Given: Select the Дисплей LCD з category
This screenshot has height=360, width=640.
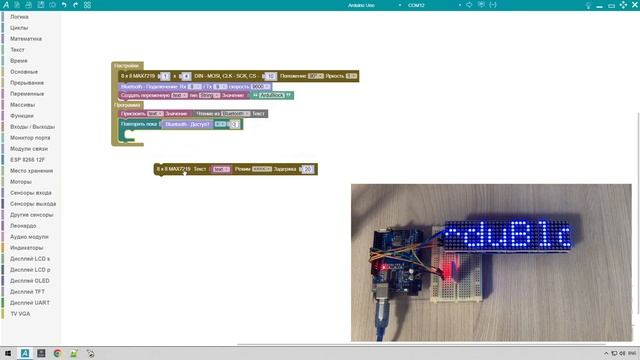Looking at the screenshot, I should click(30, 259).
